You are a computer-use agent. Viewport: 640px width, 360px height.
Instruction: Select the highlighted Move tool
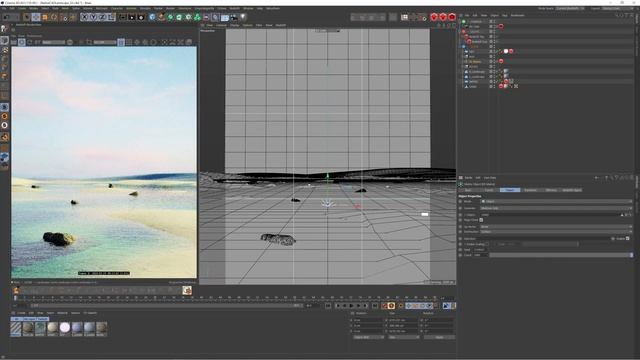[x=36, y=17]
